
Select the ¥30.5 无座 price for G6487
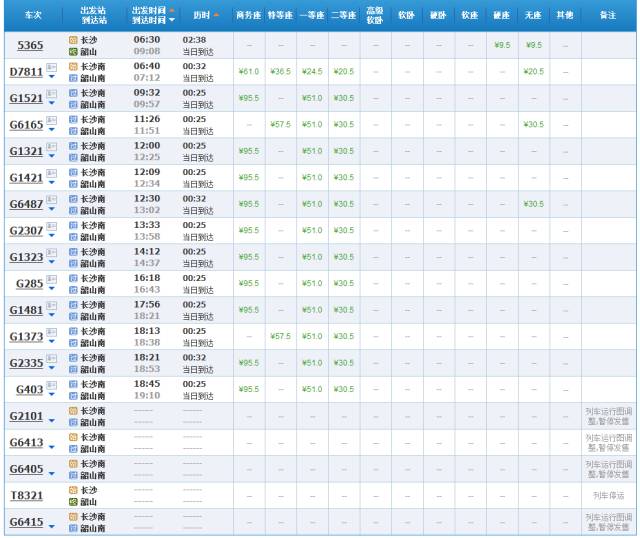[533, 204]
